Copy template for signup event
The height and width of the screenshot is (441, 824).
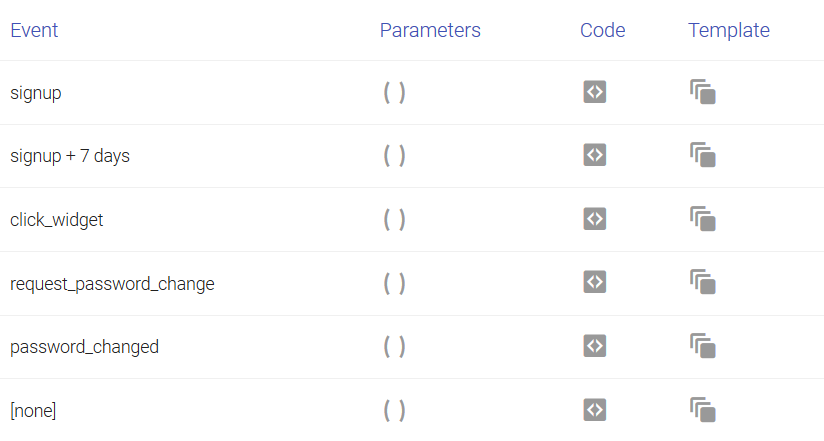(703, 92)
